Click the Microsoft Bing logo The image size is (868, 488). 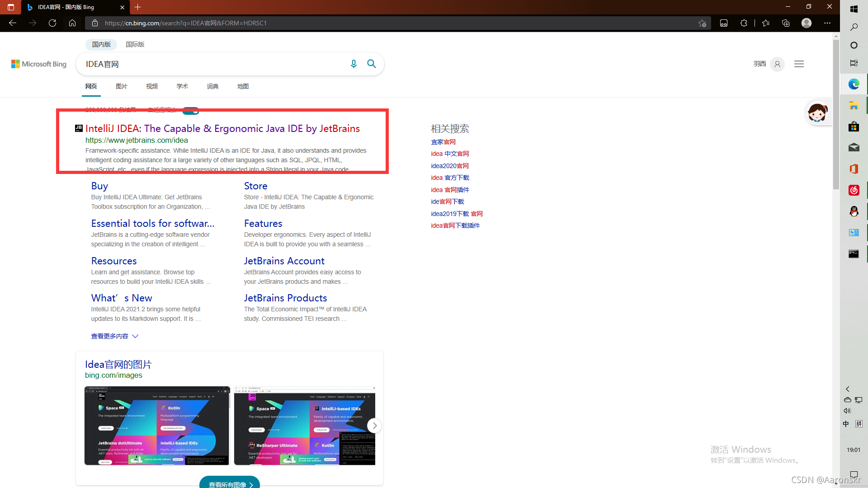(x=39, y=64)
